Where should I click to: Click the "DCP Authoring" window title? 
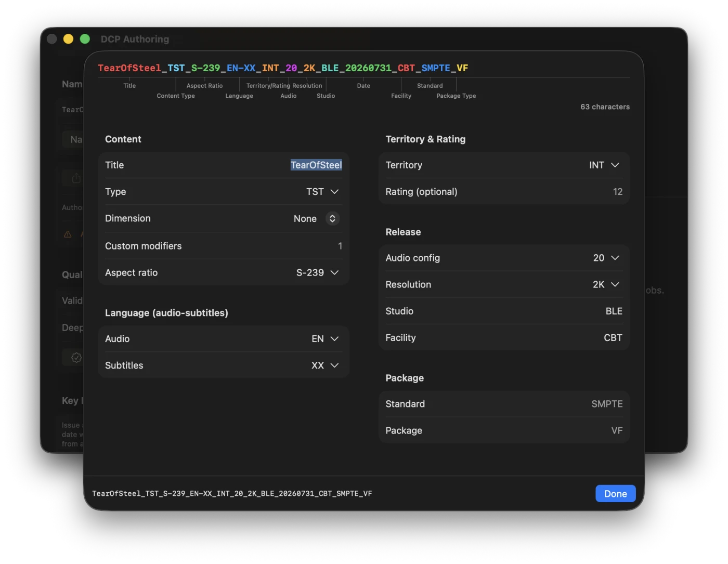tap(135, 39)
